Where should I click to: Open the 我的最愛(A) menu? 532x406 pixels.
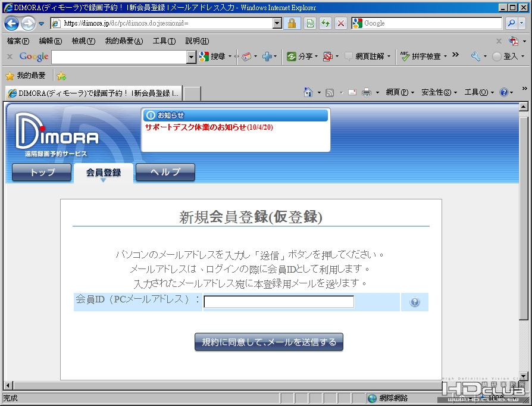[x=124, y=41]
